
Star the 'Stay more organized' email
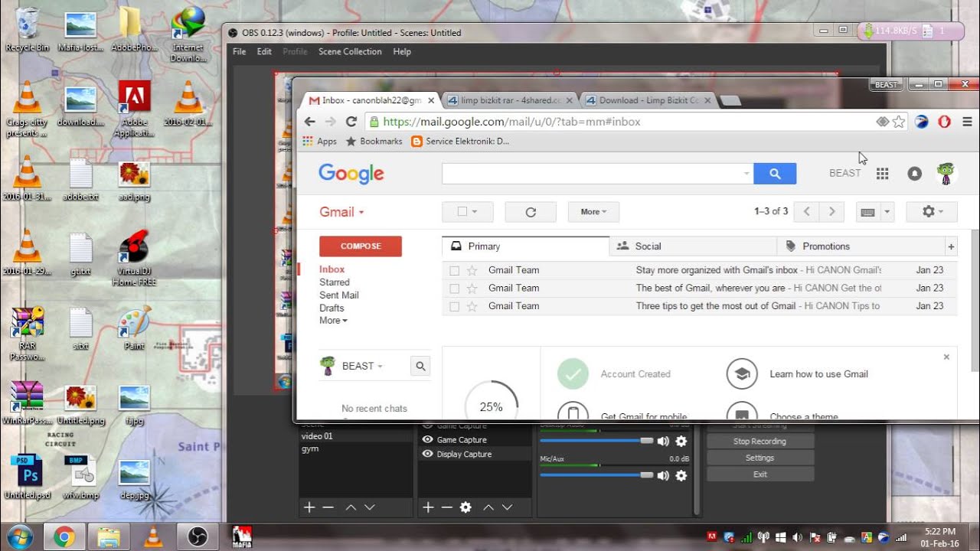(472, 270)
